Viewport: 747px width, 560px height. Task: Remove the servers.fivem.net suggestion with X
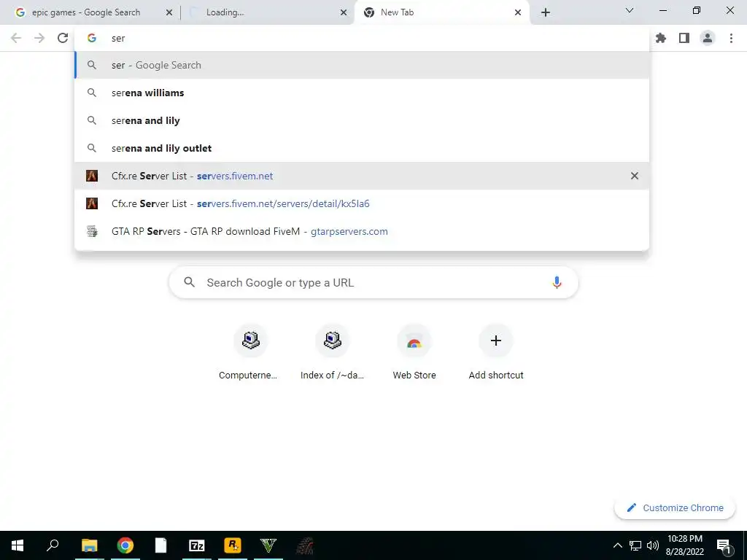[635, 176]
